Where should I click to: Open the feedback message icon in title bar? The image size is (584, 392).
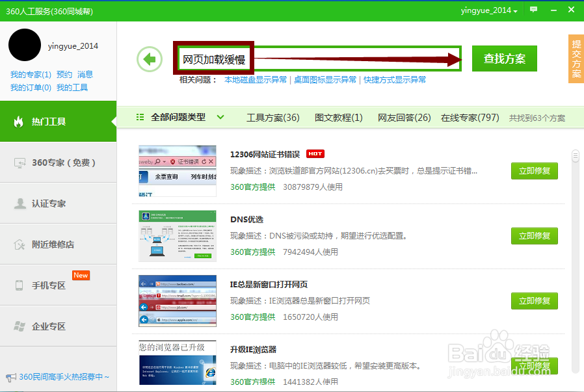(x=534, y=10)
